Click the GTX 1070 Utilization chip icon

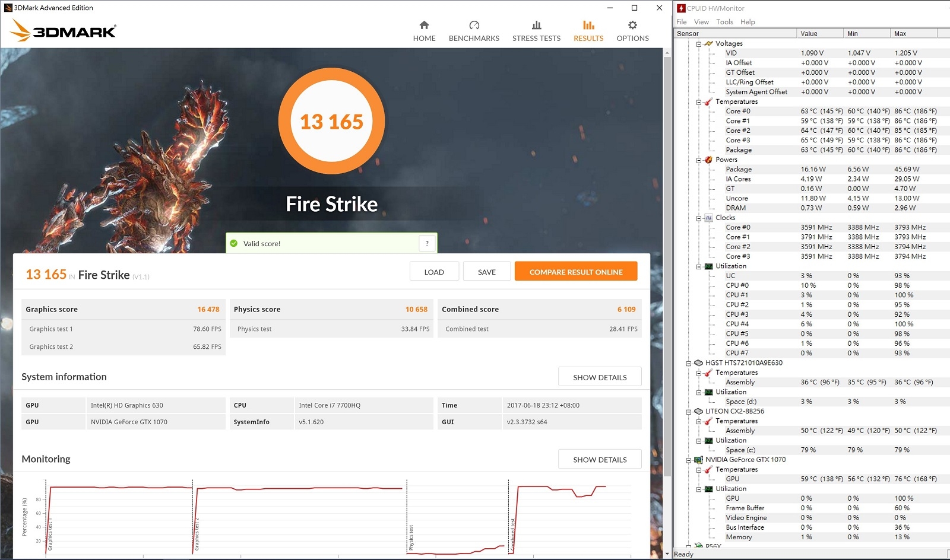pos(708,489)
